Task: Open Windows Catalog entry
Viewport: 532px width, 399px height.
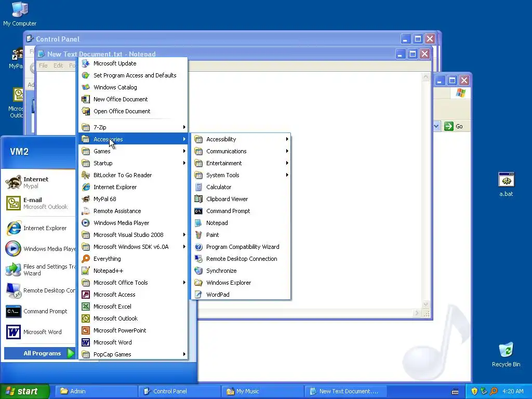Action: tap(133, 87)
